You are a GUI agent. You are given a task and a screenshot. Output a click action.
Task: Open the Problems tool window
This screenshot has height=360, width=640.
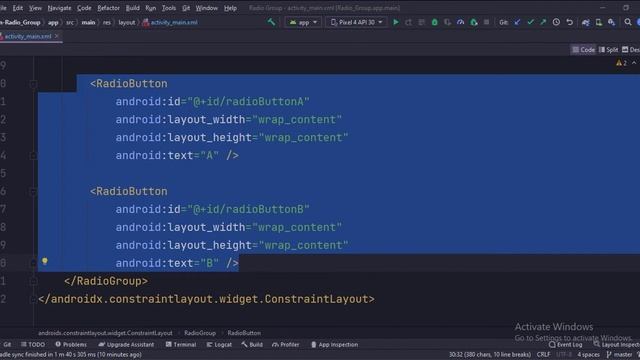click(71, 344)
